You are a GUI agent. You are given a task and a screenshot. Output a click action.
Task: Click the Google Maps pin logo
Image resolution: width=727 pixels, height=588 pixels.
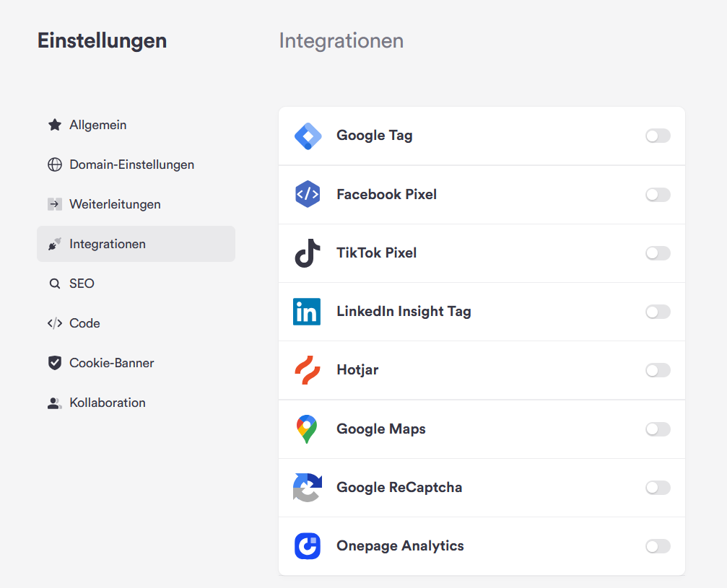point(307,429)
